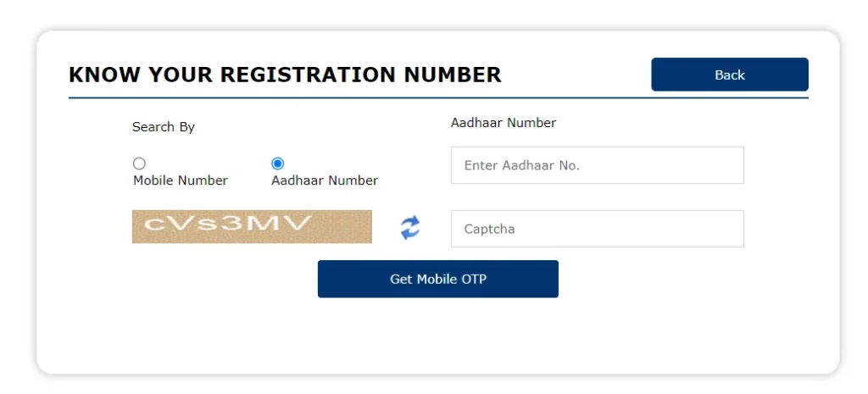Image resolution: width=868 pixels, height=394 pixels.
Task: Click the Search By label
Action: click(164, 127)
